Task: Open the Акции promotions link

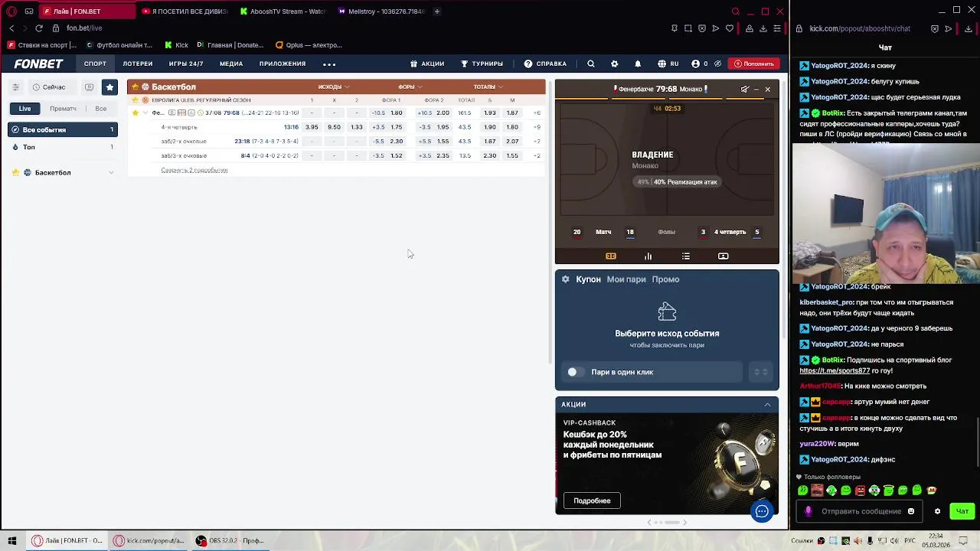Action: [427, 64]
